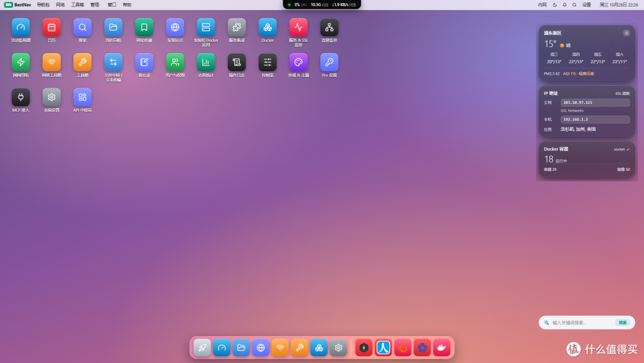Open the 我的导航 folder icon on desktop
The image size is (644, 363).
pos(113,27)
